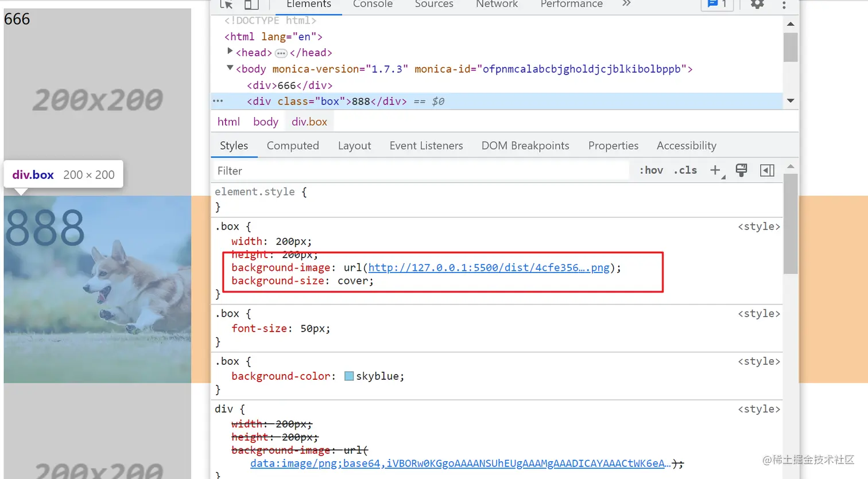Click the "background-size: cover" declaration
868x479 pixels.
tap(303, 281)
